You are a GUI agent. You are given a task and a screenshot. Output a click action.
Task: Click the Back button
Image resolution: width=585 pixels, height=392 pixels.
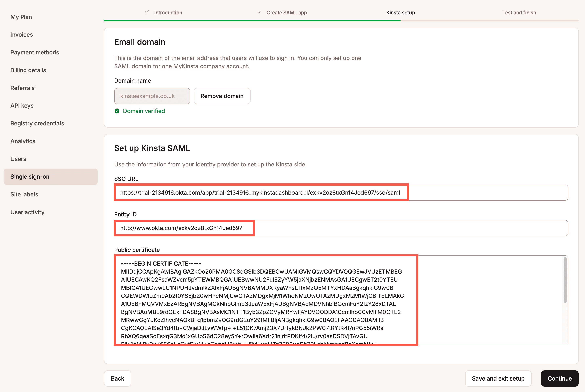point(117,378)
